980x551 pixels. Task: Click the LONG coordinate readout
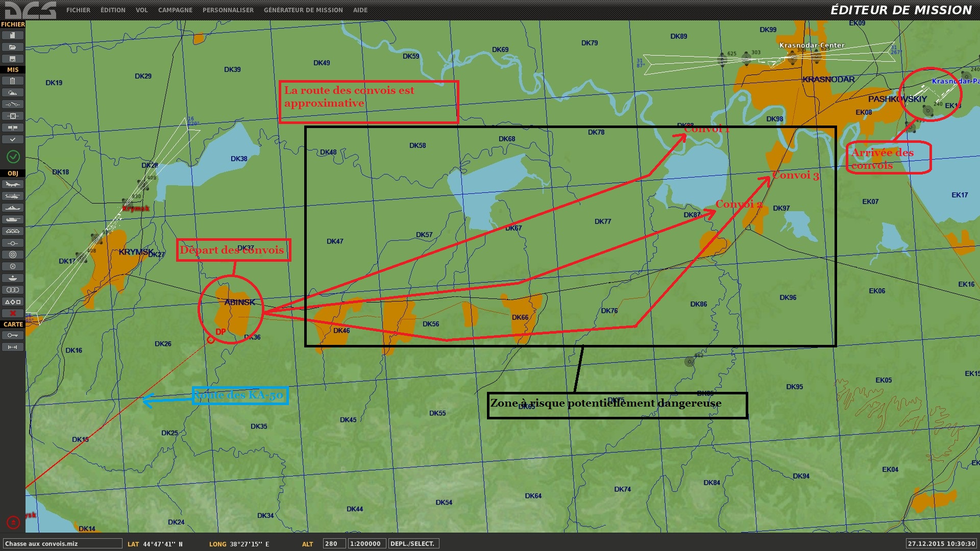coord(239,544)
